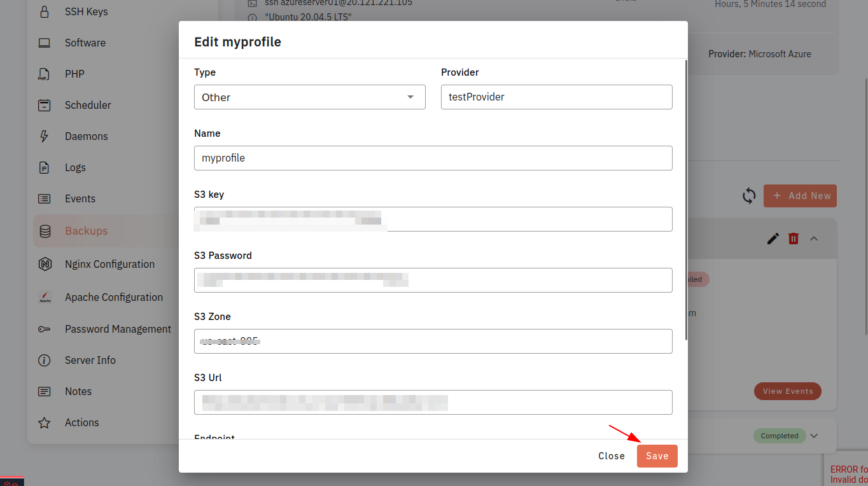
Task: Click the Backups database icon
Action: [45, 231]
